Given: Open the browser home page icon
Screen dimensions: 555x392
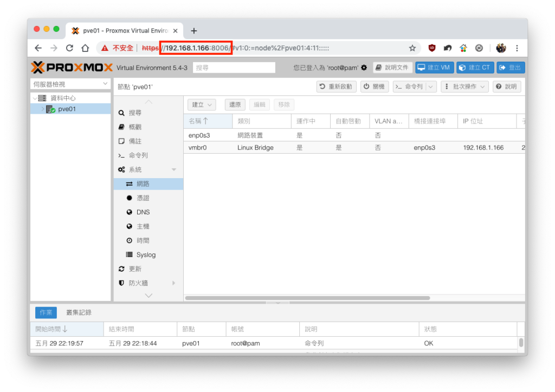Looking at the screenshot, I should pyautogui.click(x=85, y=48).
